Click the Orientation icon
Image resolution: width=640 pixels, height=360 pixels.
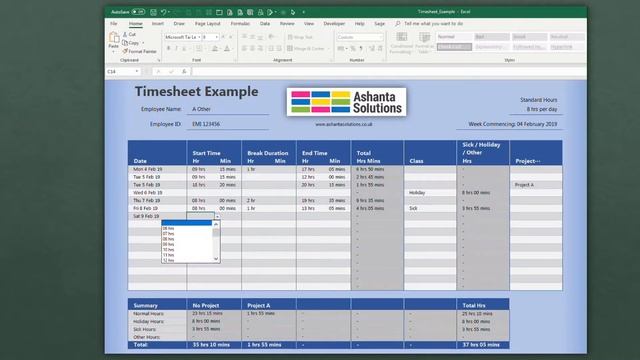pos(271,37)
